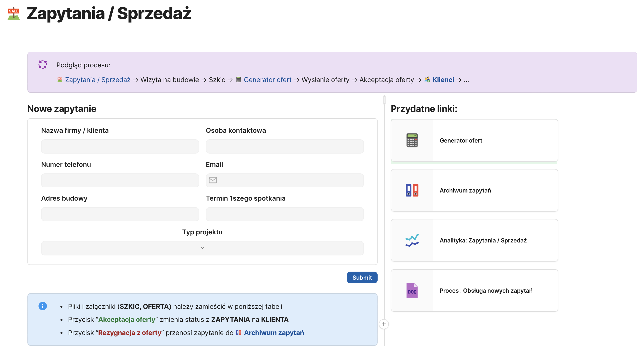Click the envelope icon in Email field
This screenshot has width=644, height=361.
tap(213, 180)
